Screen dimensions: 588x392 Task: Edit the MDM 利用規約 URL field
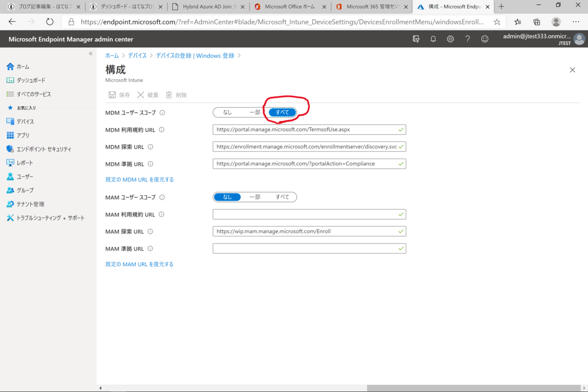(309, 130)
